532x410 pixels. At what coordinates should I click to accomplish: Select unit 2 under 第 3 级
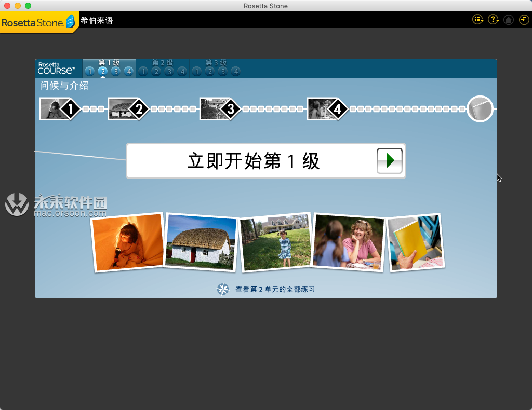tap(210, 72)
